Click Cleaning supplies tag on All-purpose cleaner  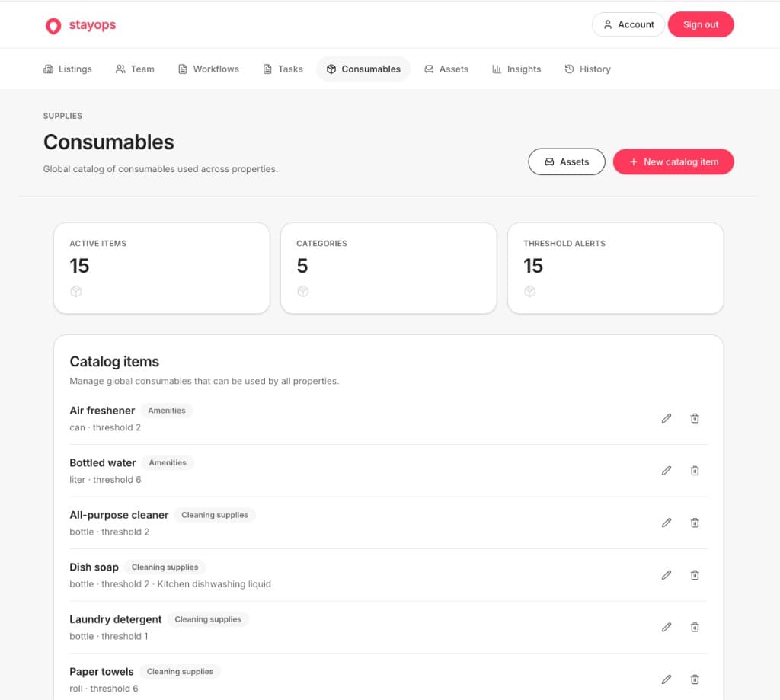(x=214, y=515)
